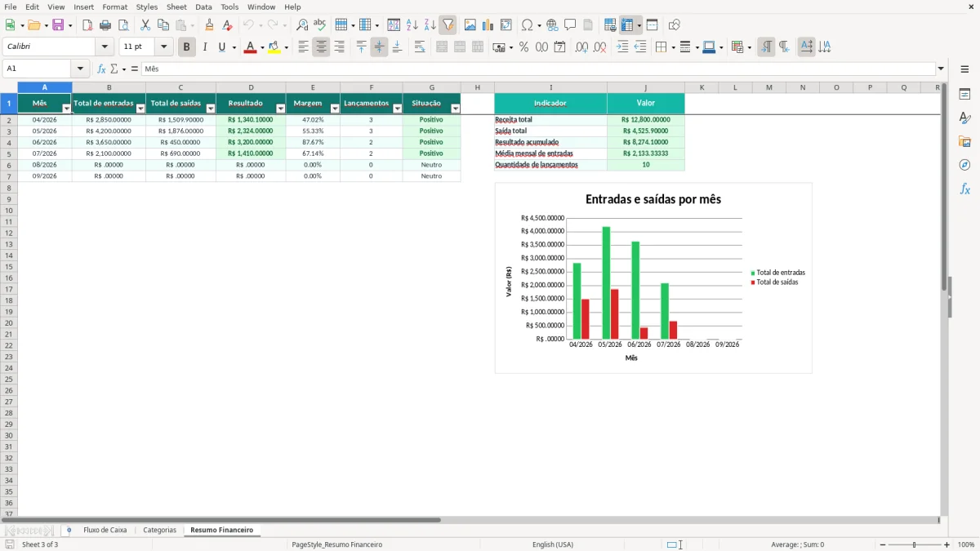Click the Insert Image icon
The width and height of the screenshot is (980, 551).
470,25
